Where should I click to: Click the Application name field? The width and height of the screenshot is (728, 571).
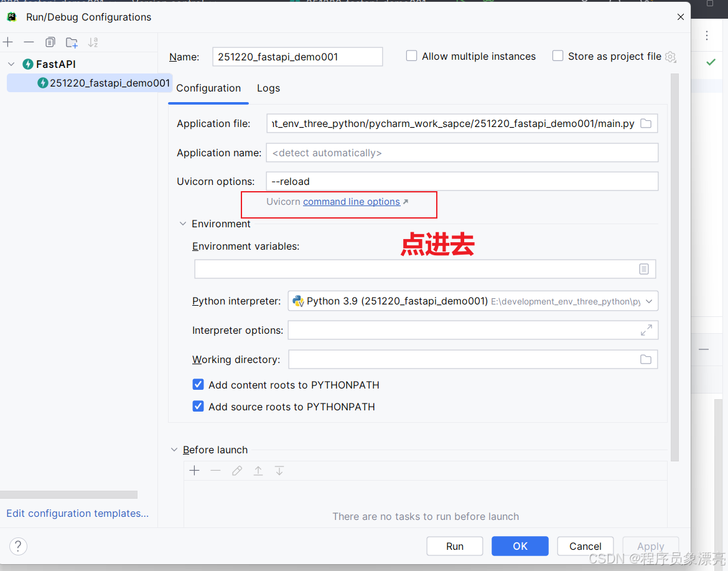coord(462,153)
